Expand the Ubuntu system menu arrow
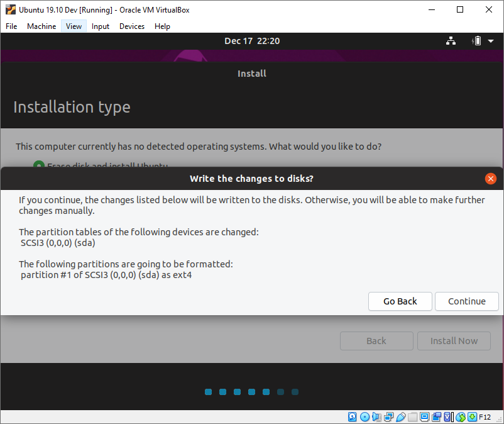Screen dimensions: 504x424 tap(491, 41)
